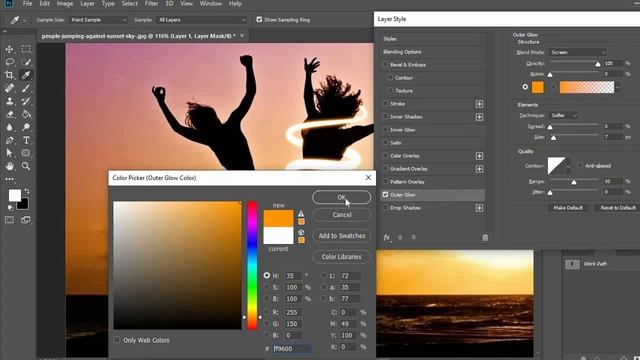Click the orange outer glow color swatch

538,87
